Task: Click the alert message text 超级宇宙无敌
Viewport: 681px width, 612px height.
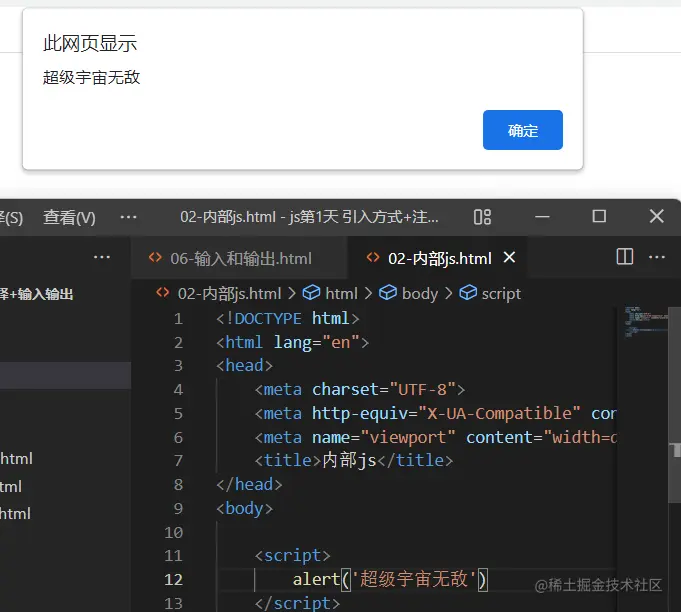Action: (92, 77)
